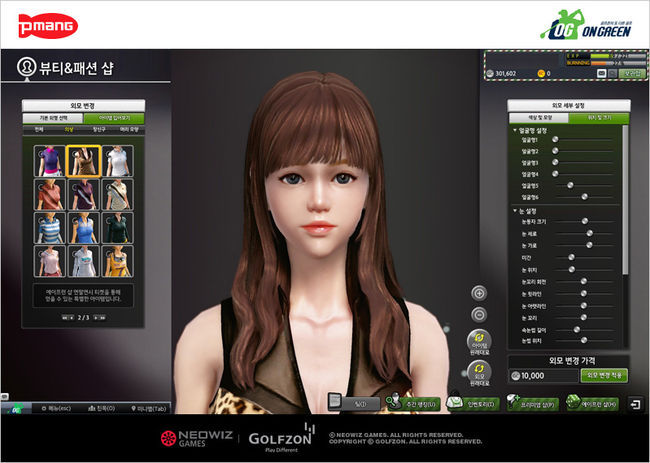
Task: Collapse the 눈 설정 eye settings section
Action: coord(514,211)
